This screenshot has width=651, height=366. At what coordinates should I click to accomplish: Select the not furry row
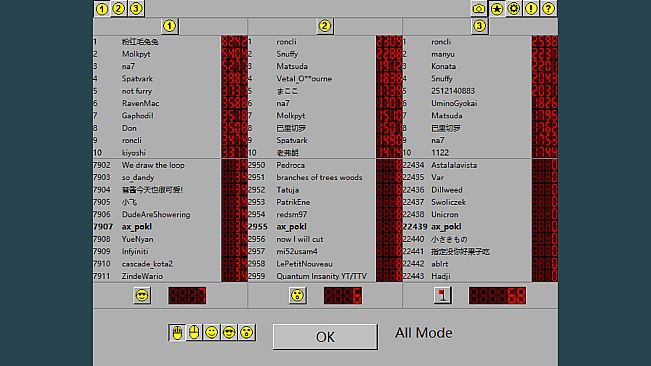tap(170, 91)
